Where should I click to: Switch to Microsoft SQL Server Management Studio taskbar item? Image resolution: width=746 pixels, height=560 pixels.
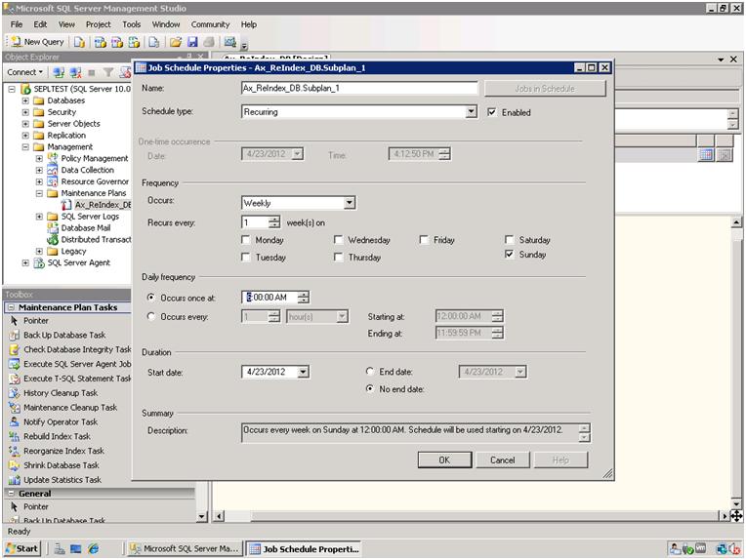185,548
